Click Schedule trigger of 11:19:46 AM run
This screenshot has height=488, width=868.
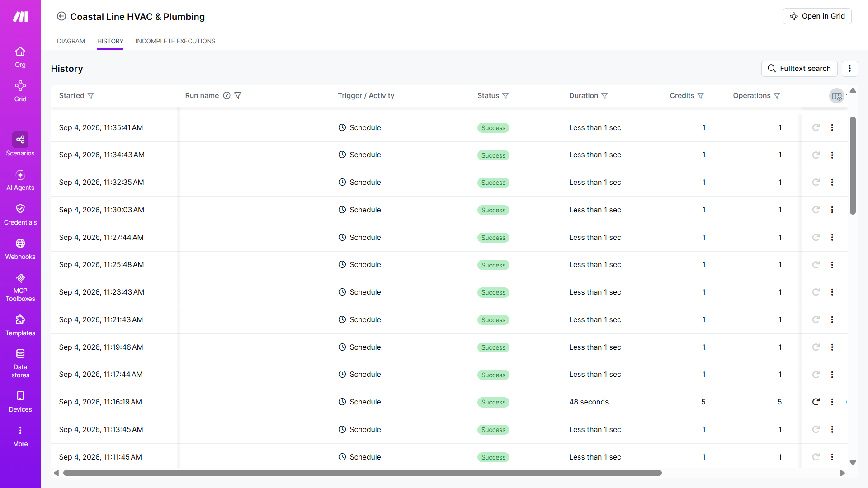(360, 347)
